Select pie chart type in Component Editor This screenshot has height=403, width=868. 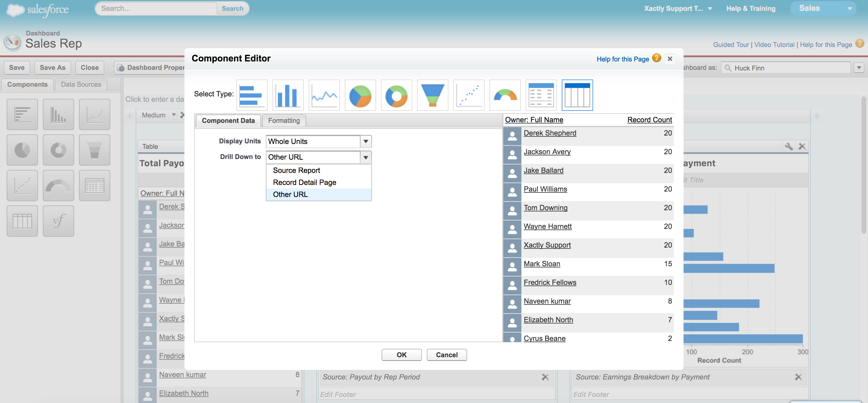tap(360, 95)
